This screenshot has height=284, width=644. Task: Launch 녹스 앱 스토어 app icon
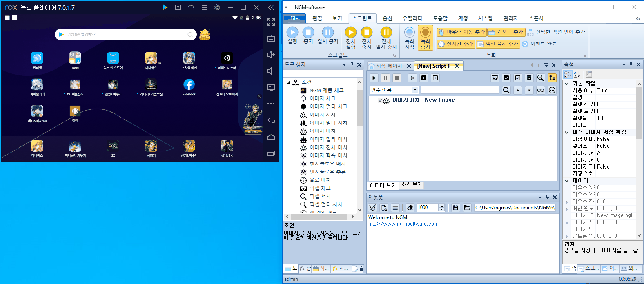(113, 58)
